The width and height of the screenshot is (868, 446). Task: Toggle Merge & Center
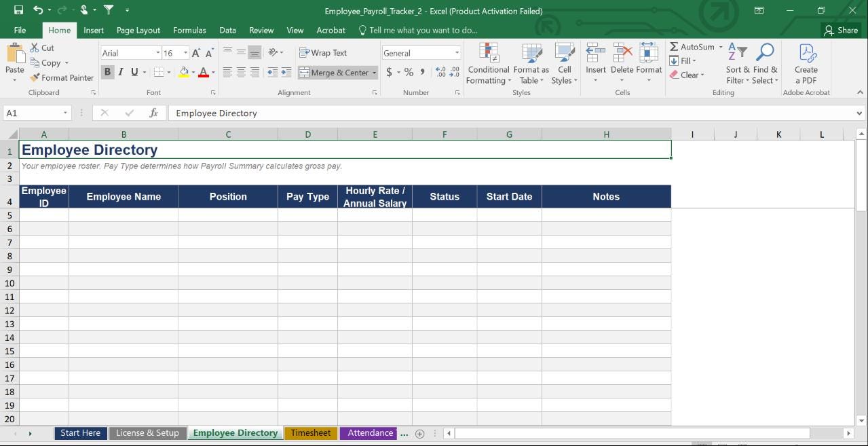333,73
